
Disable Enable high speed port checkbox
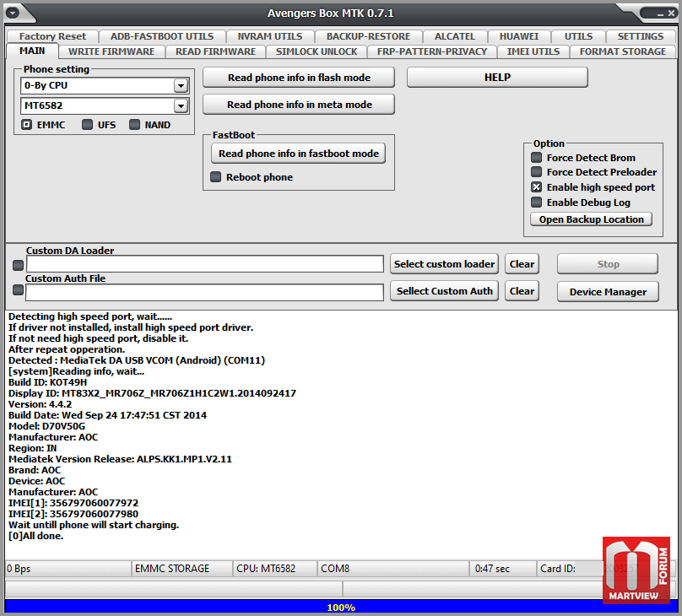coord(536,187)
